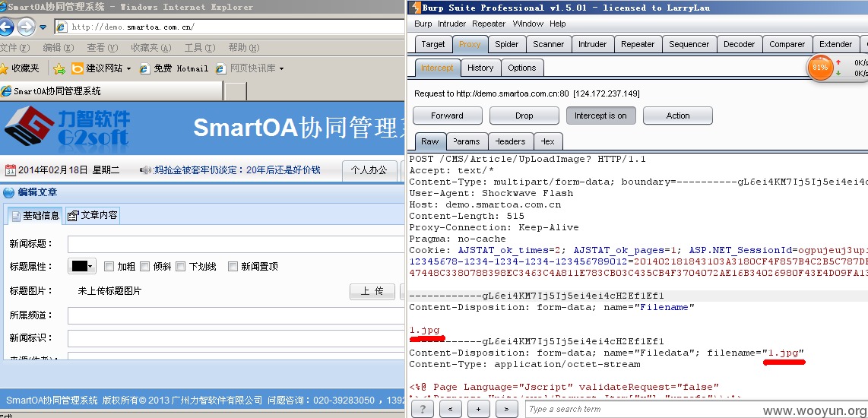Click the 个人办公 navigation button
868x418 pixels.
[369, 170]
